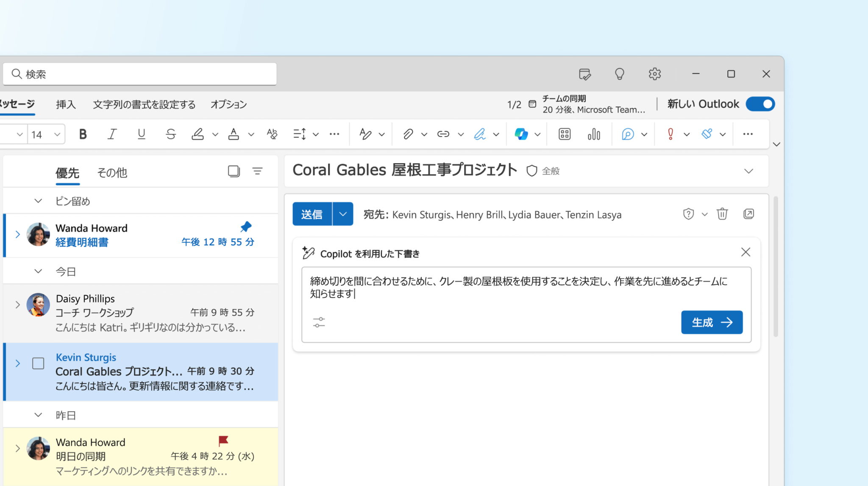Expand the Daisy Phillips conversation
This screenshot has height=486, width=868.
(x=17, y=305)
